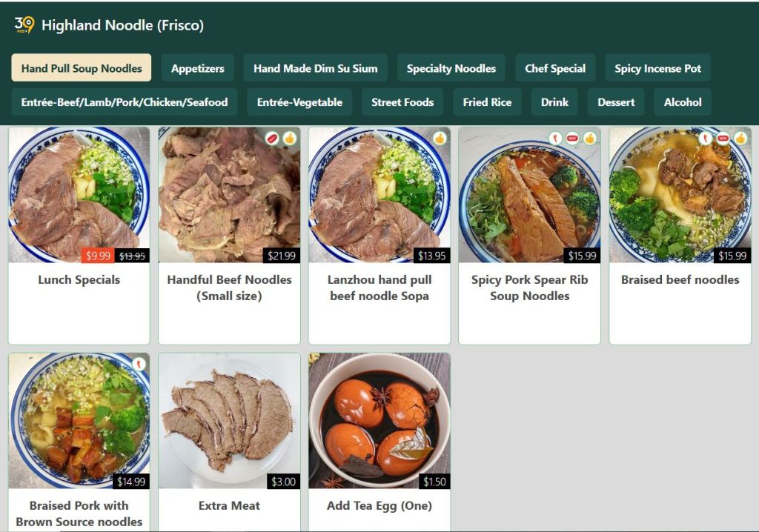Image resolution: width=759 pixels, height=532 pixels.
Task: Click chili badge on Braised Pork noodles
Action: point(139,364)
